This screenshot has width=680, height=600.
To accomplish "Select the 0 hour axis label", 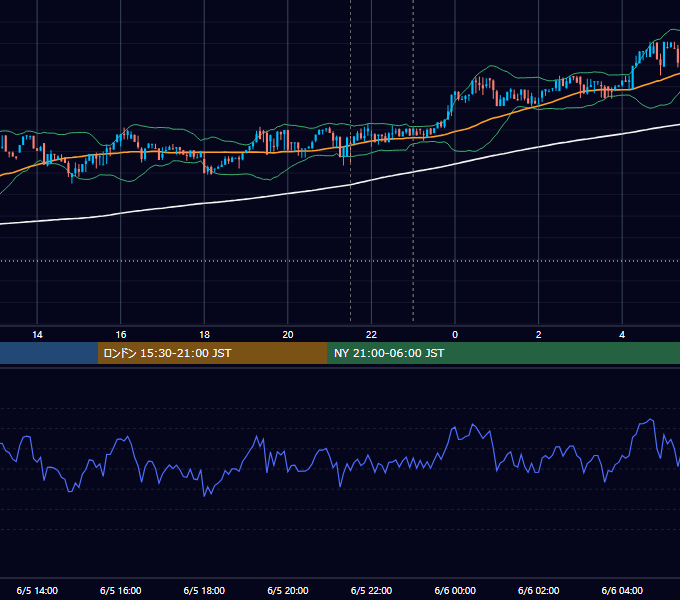I will (x=455, y=335).
